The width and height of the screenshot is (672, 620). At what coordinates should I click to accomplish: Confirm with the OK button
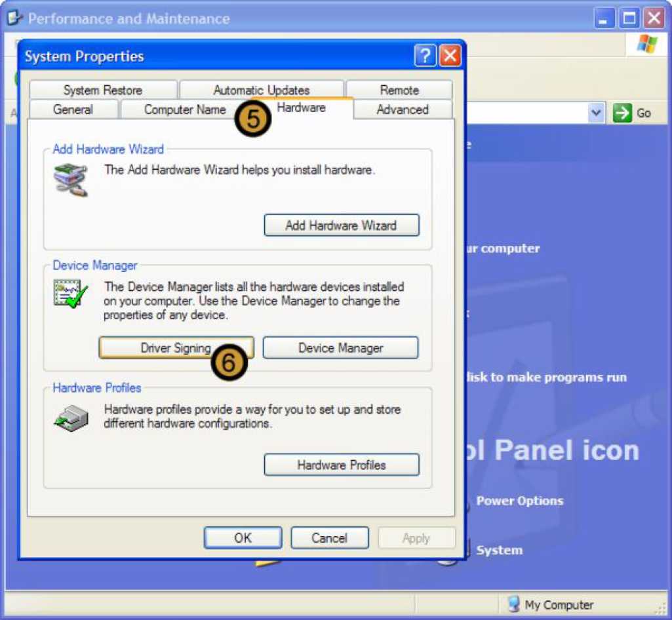[x=243, y=537]
